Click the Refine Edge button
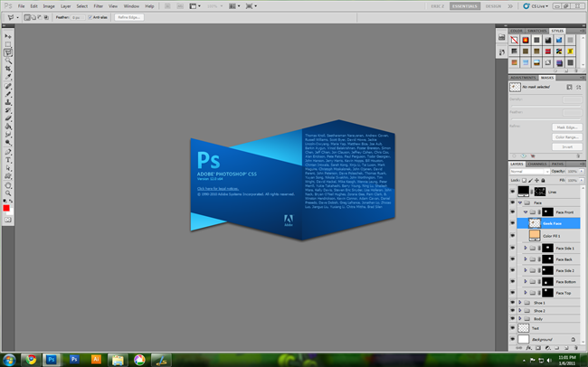Viewport: 588px width, 367px height. click(129, 17)
